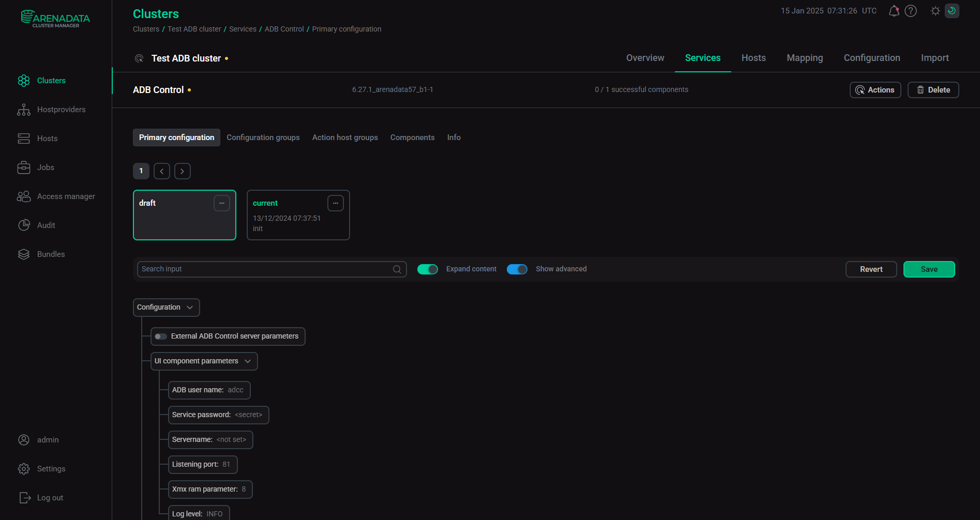The height and width of the screenshot is (520, 980).
Task: Open cluster Configuration tab
Action: click(x=872, y=58)
